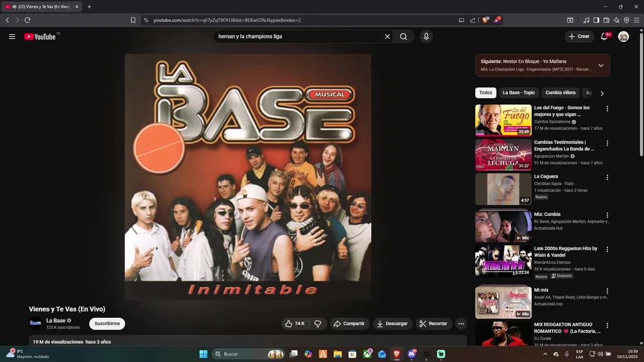Open the browser main menu
The height and width of the screenshot is (362, 644).
[637, 20]
